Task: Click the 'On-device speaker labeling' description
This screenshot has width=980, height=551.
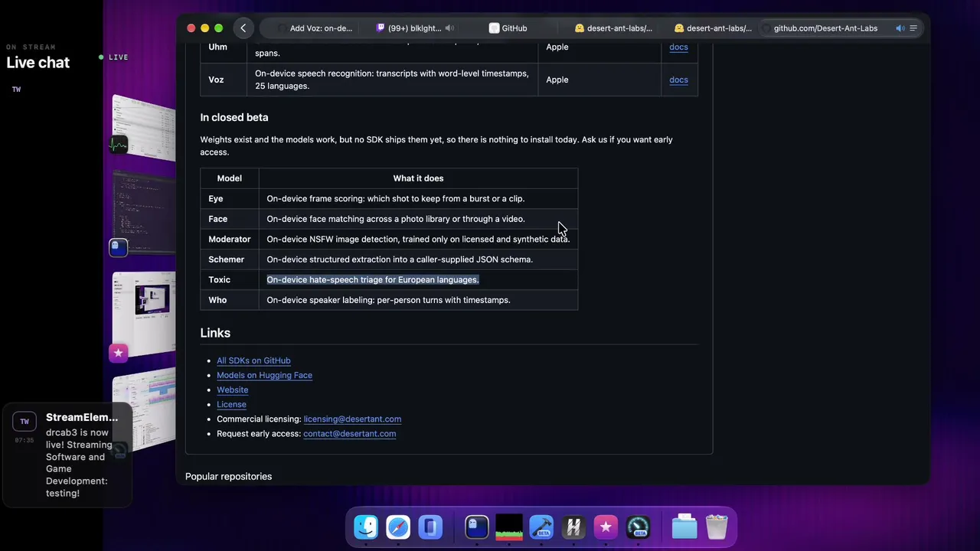Action: click(388, 300)
